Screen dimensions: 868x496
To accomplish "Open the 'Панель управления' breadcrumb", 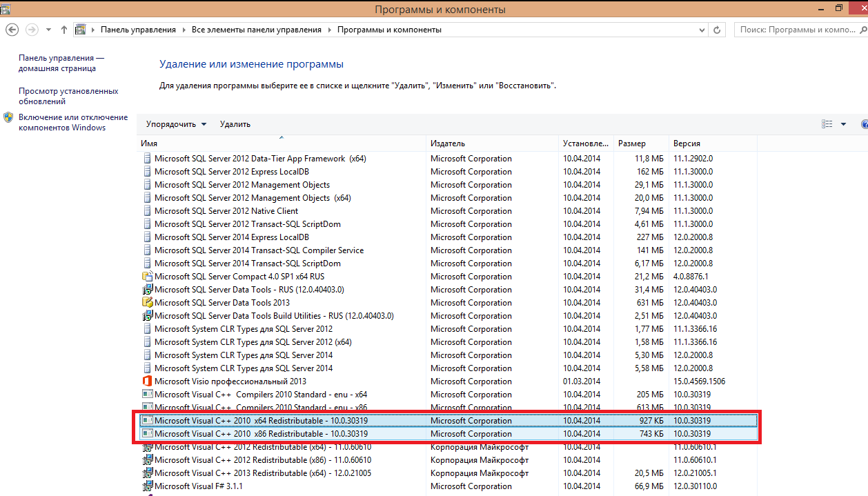I will click(x=138, y=30).
